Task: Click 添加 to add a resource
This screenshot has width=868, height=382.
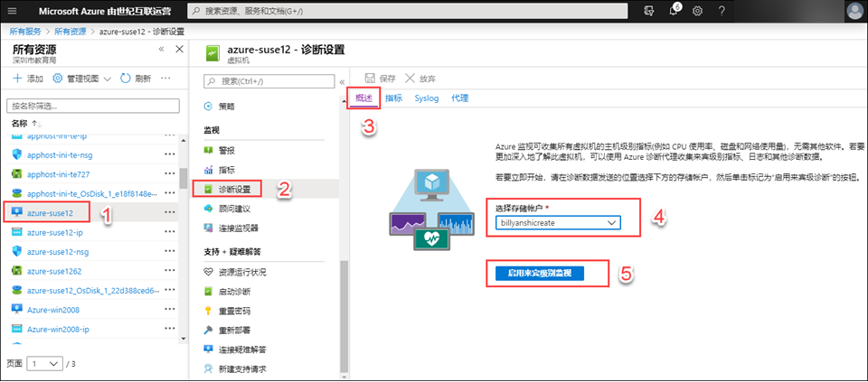Action: [x=28, y=79]
